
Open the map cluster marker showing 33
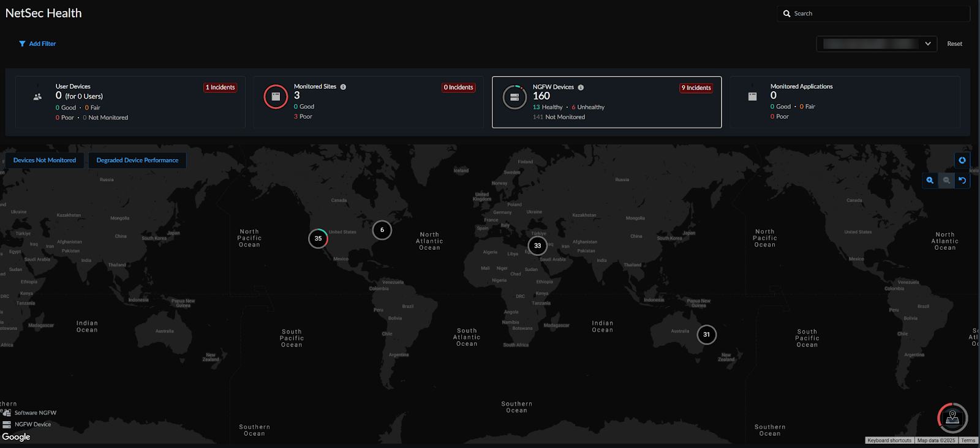coord(538,246)
